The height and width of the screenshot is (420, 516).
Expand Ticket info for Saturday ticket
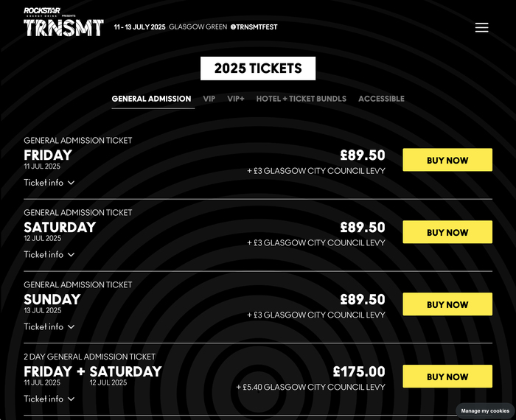click(49, 255)
